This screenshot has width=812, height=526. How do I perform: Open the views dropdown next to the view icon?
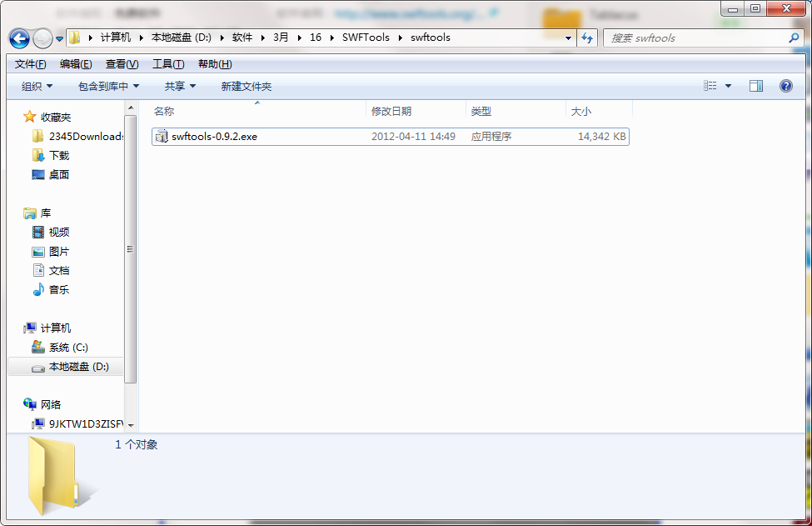pos(726,86)
